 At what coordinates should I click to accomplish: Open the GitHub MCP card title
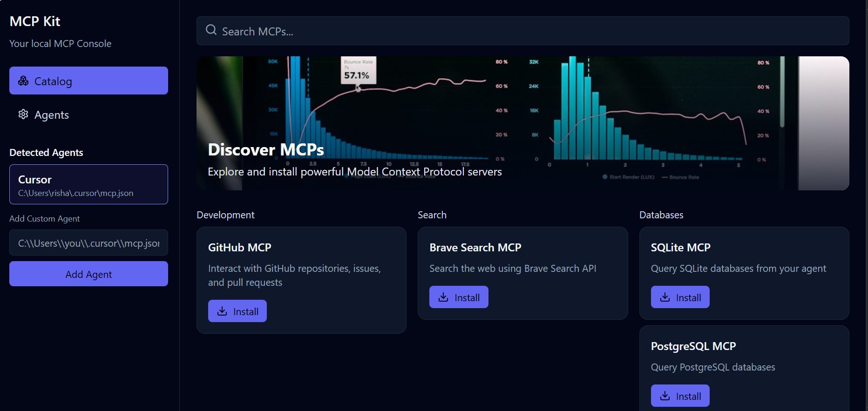tap(239, 248)
